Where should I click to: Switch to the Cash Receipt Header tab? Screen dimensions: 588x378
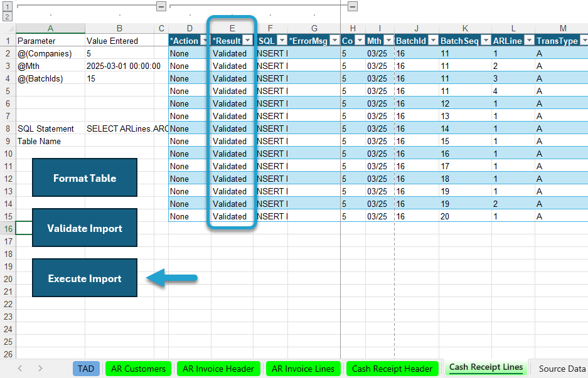[392, 369]
